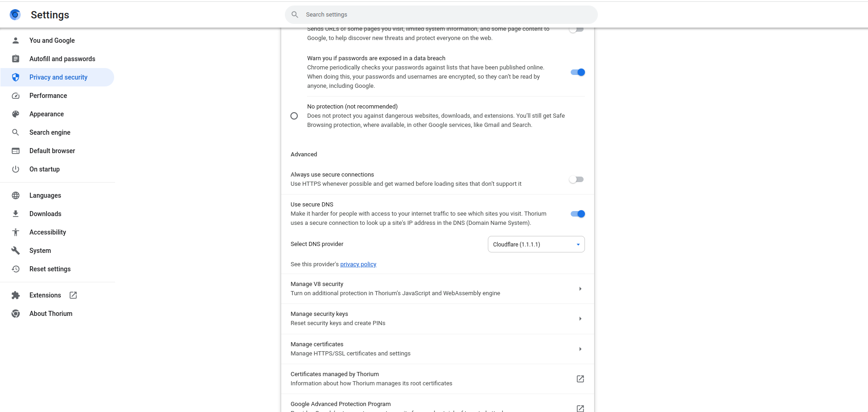Open Languages settings section
The height and width of the screenshot is (412, 868).
click(x=57, y=195)
